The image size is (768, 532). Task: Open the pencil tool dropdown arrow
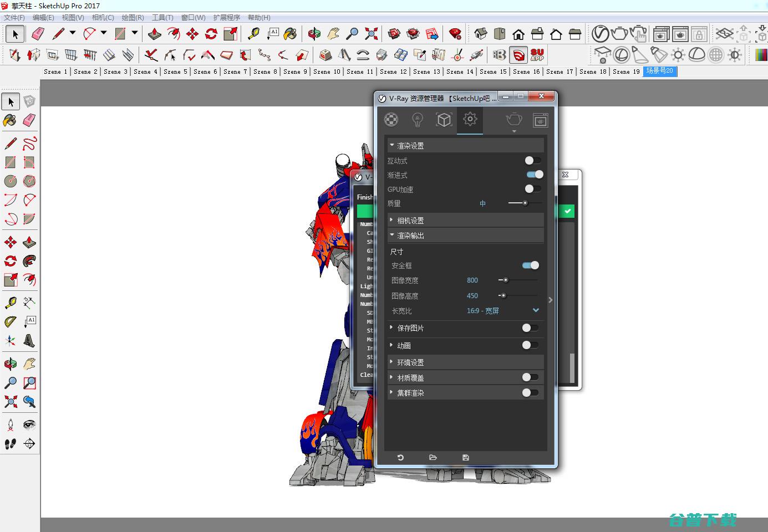tap(73, 33)
